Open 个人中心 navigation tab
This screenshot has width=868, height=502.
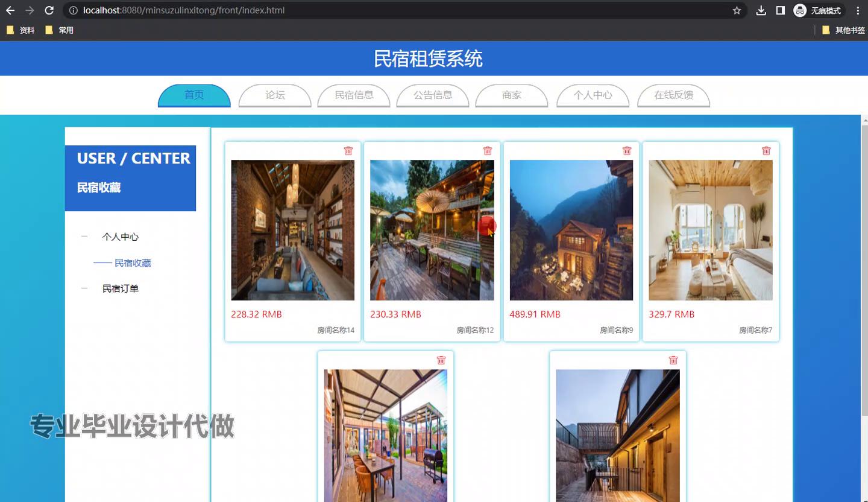[x=593, y=95]
